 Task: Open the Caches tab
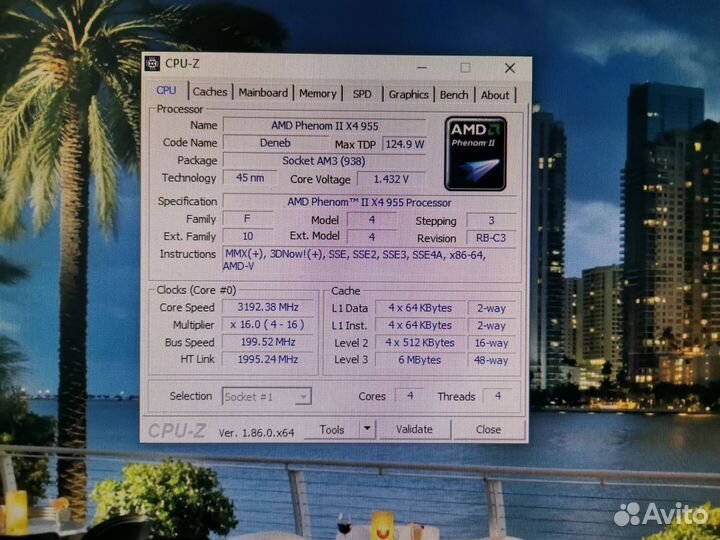210,92
